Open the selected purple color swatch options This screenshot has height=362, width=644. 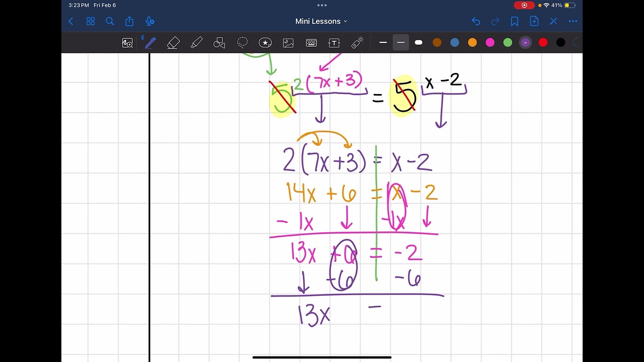(x=525, y=43)
